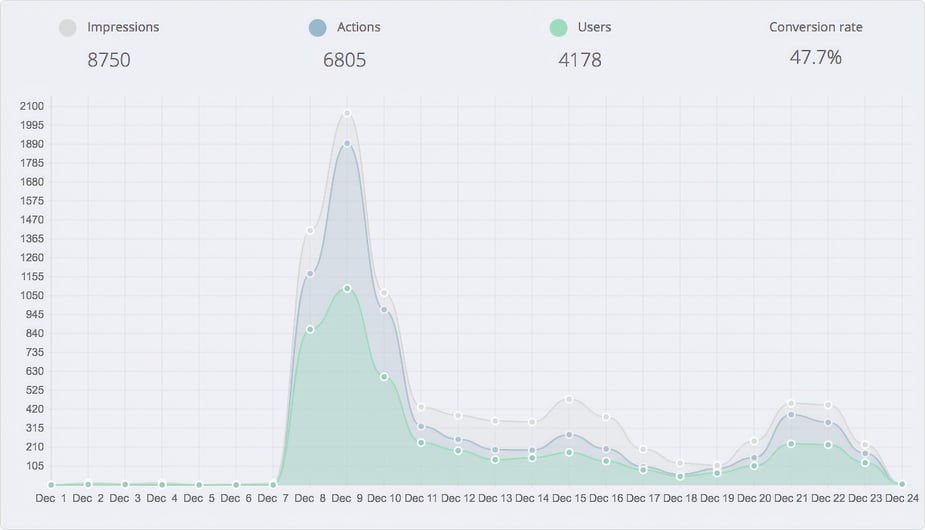
Task: Pick the Actions data point on Dec 10
Action: [x=384, y=310]
